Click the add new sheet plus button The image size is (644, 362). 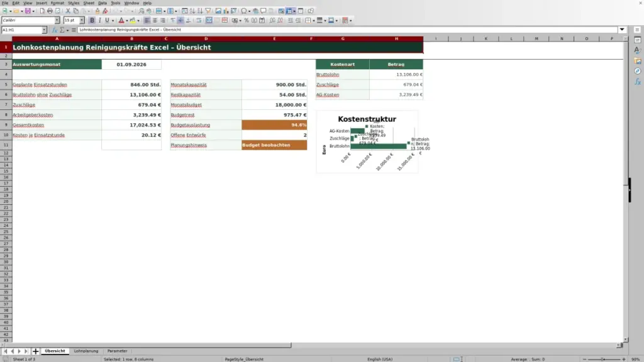point(35,351)
